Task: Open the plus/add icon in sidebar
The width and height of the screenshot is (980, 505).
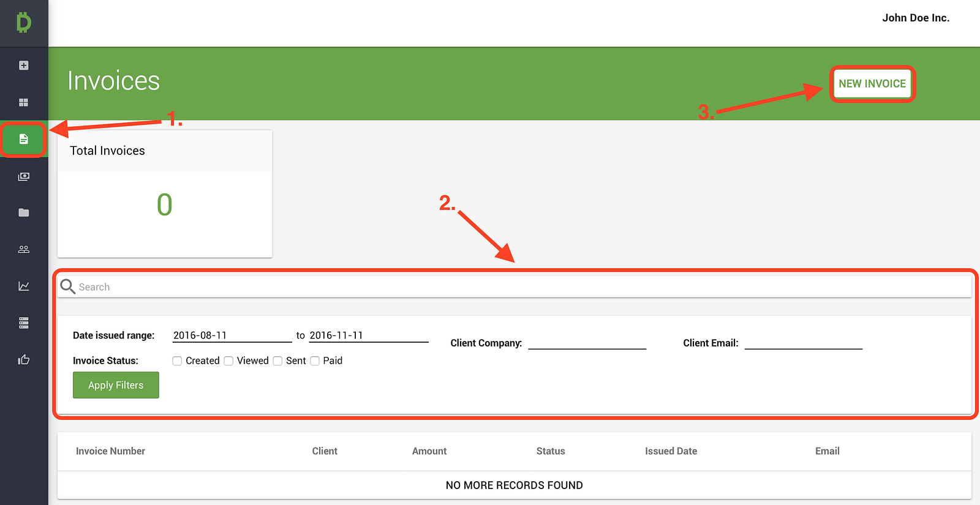Action: (24, 65)
